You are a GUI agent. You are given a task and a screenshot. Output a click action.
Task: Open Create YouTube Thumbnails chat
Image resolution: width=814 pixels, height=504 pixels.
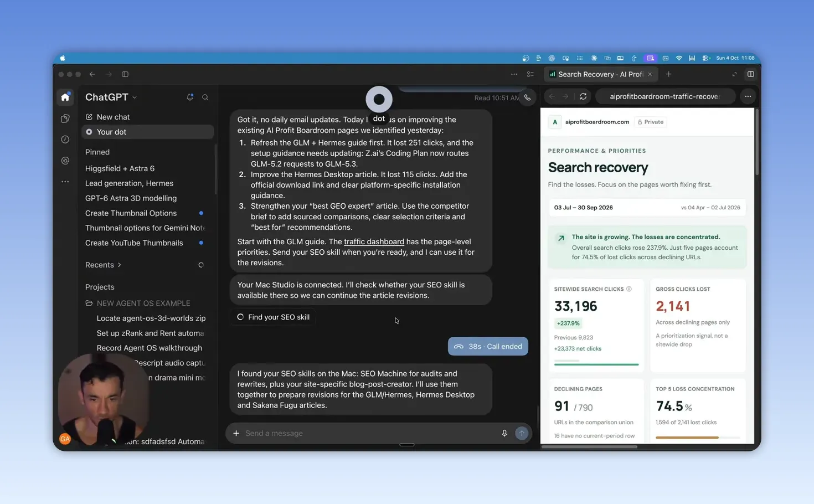(x=134, y=243)
